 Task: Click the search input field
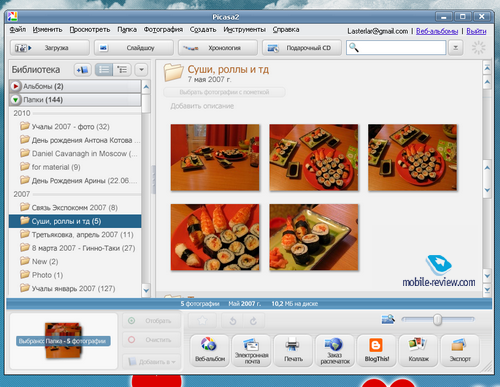pyautogui.click(x=396, y=48)
